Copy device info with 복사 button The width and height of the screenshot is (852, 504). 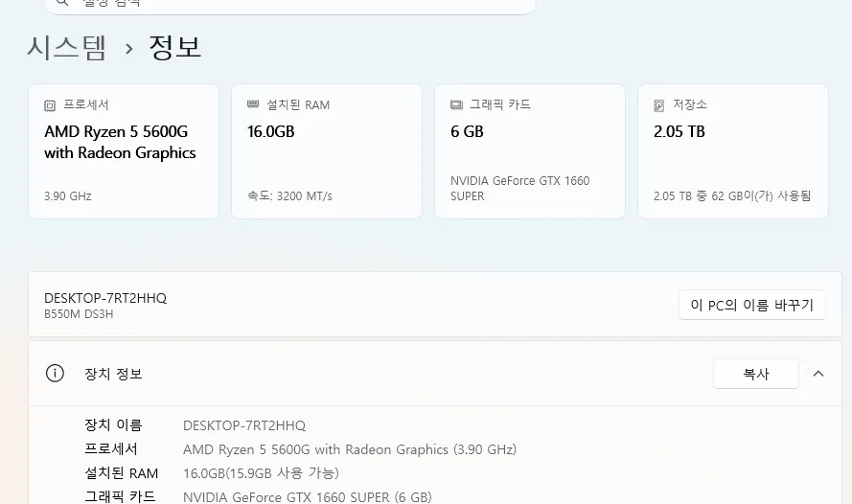[x=756, y=374]
